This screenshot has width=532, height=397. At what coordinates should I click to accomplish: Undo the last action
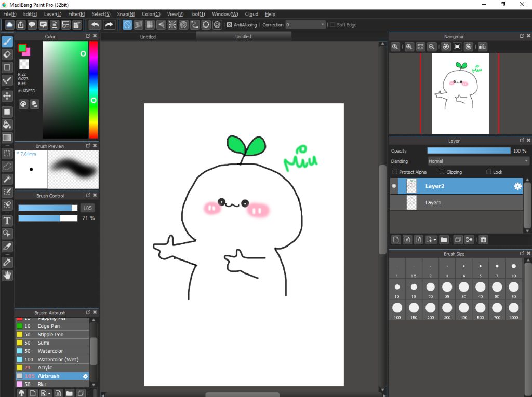(x=95, y=25)
